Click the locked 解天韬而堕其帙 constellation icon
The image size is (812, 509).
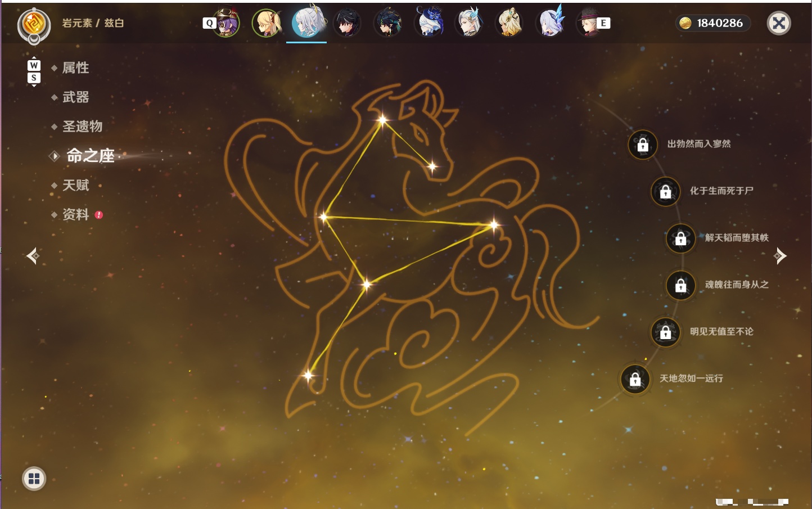click(680, 238)
